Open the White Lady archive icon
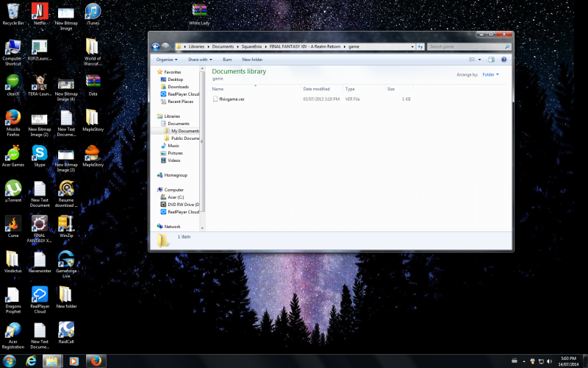This screenshot has height=368, width=588. click(x=199, y=14)
